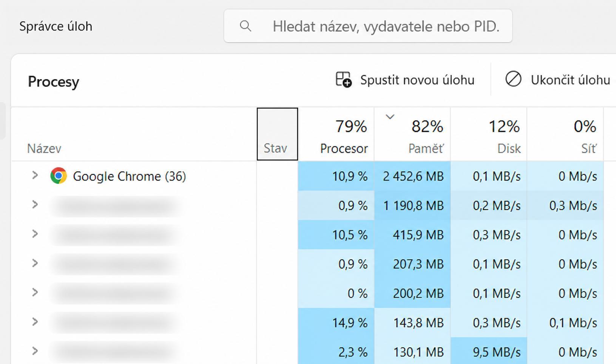The image size is (616, 364).
Task: Expand the process row using 200,2 MB
Action: [35, 292]
